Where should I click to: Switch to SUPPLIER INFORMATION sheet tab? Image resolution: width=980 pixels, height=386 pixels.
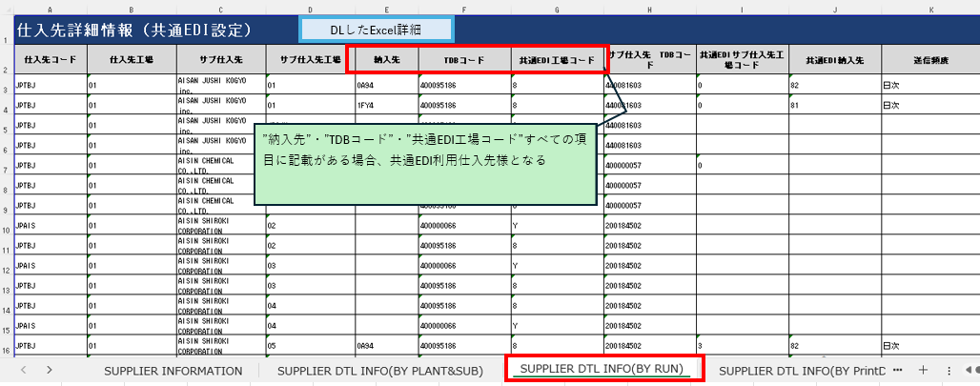tap(173, 370)
